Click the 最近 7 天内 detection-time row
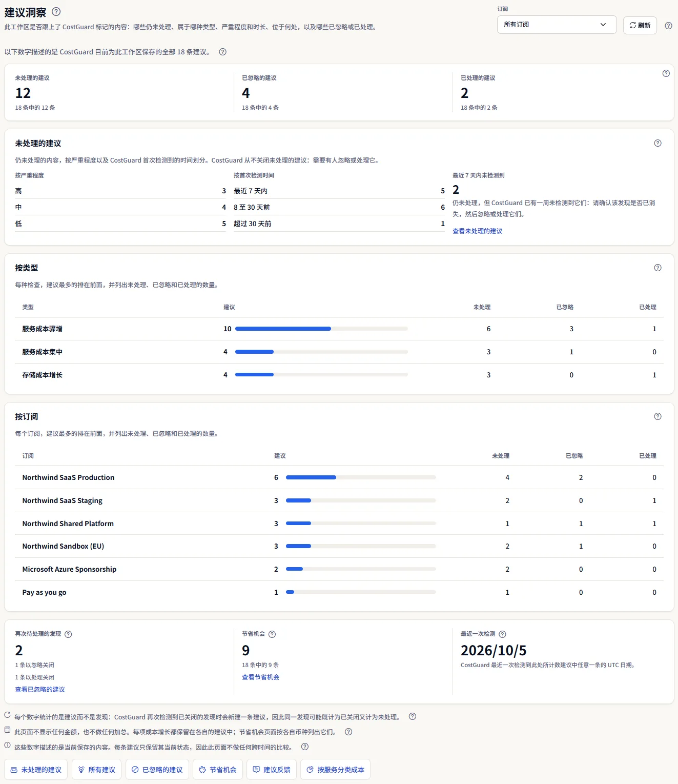This screenshot has height=784, width=678. point(339,191)
